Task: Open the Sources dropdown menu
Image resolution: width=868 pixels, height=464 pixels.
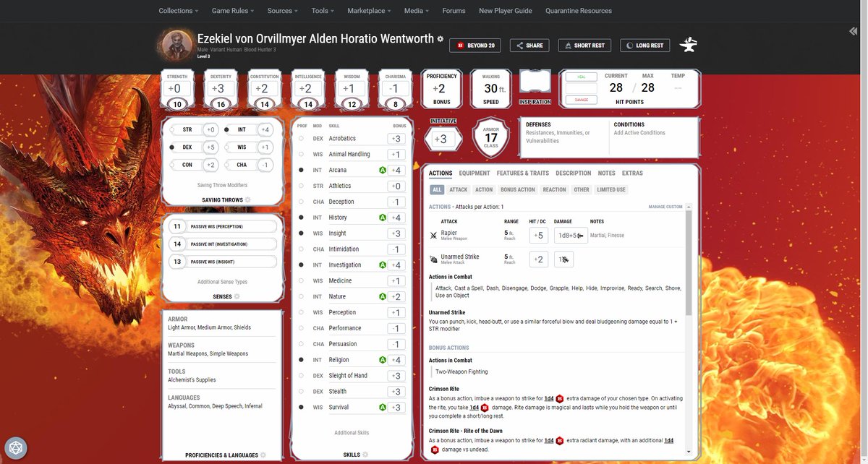Action: pos(283,11)
